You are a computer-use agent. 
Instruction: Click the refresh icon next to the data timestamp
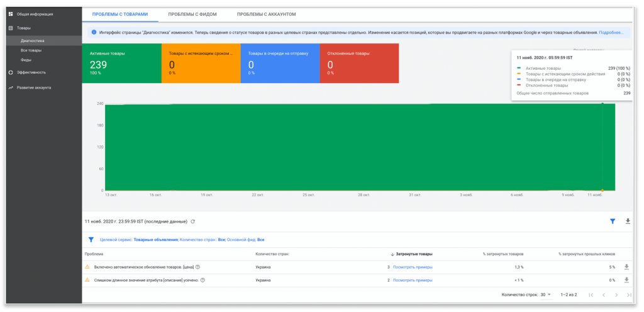click(193, 221)
